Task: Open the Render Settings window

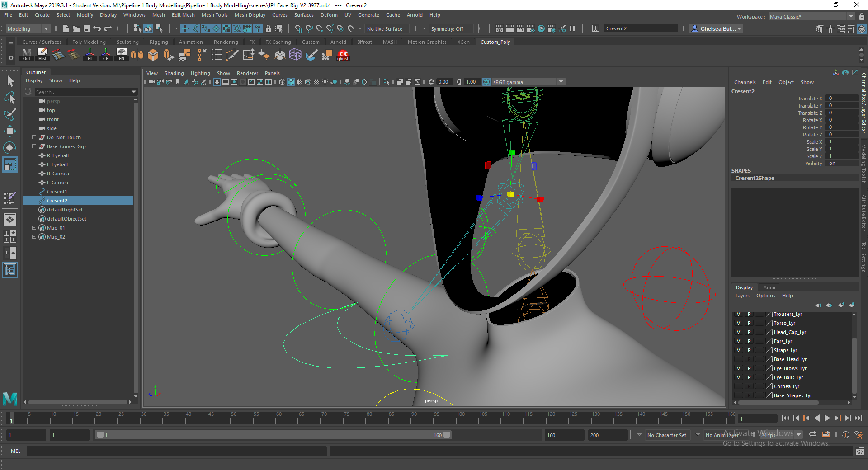Action: pos(531,28)
